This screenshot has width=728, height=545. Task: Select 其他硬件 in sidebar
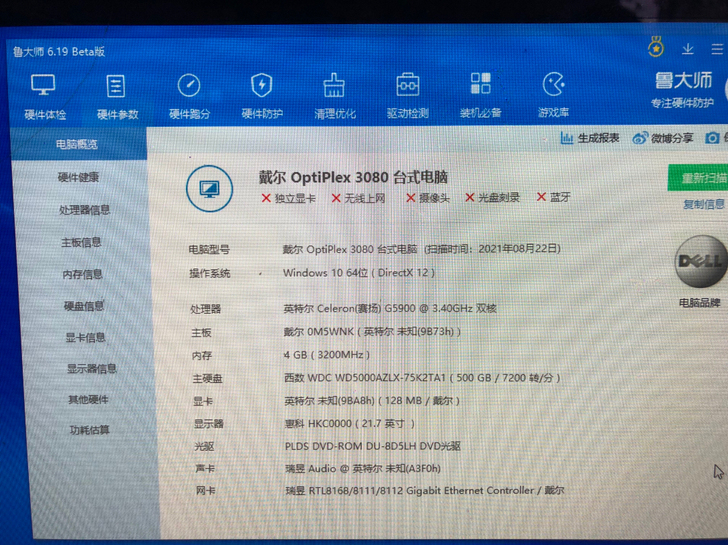88,400
